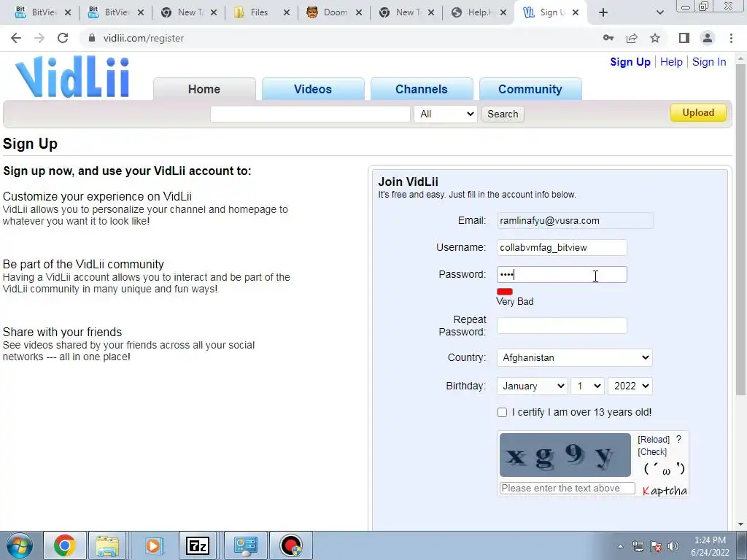
Task: Click the captcha Check link
Action: pyautogui.click(x=652, y=452)
